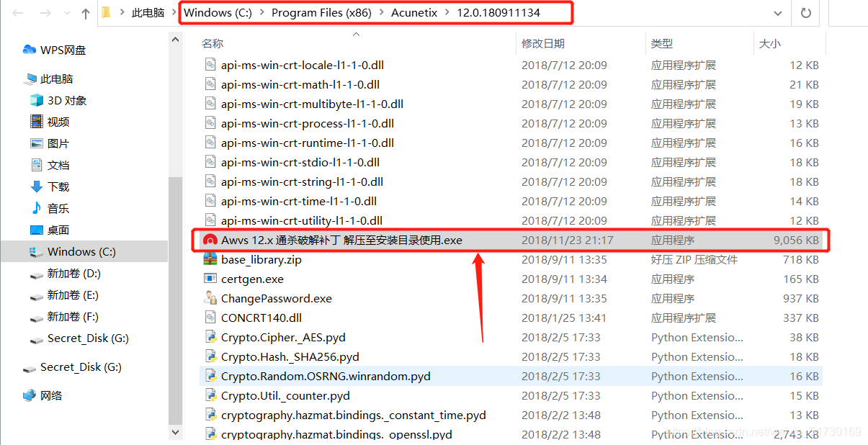Click Windows (C:) breadcrumb segment
868x445 pixels.
[218, 13]
